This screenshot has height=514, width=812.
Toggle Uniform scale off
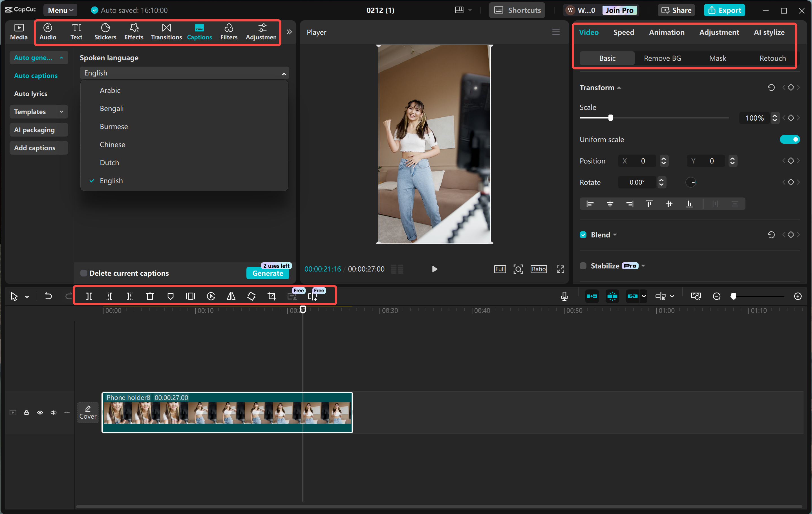790,139
